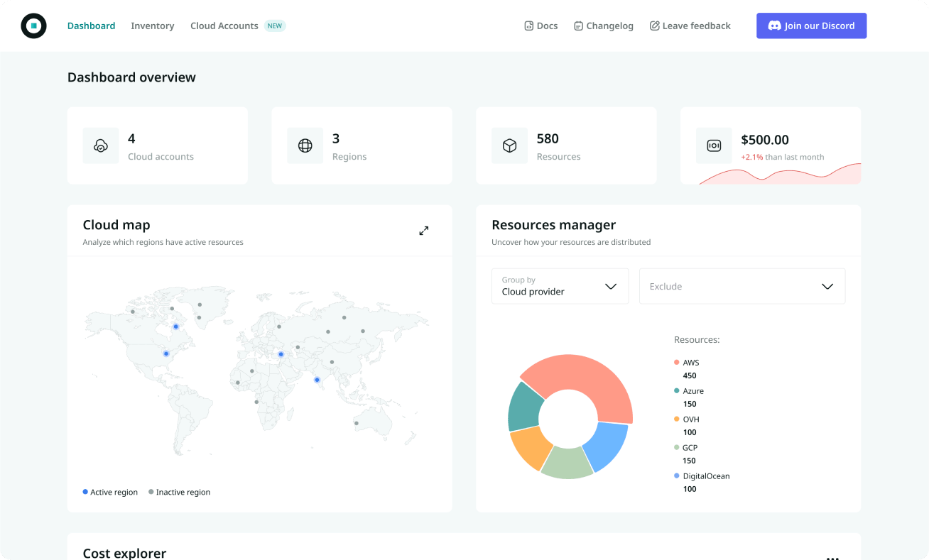
Task: Open the Changelog link
Action: pyautogui.click(x=603, y=26)
